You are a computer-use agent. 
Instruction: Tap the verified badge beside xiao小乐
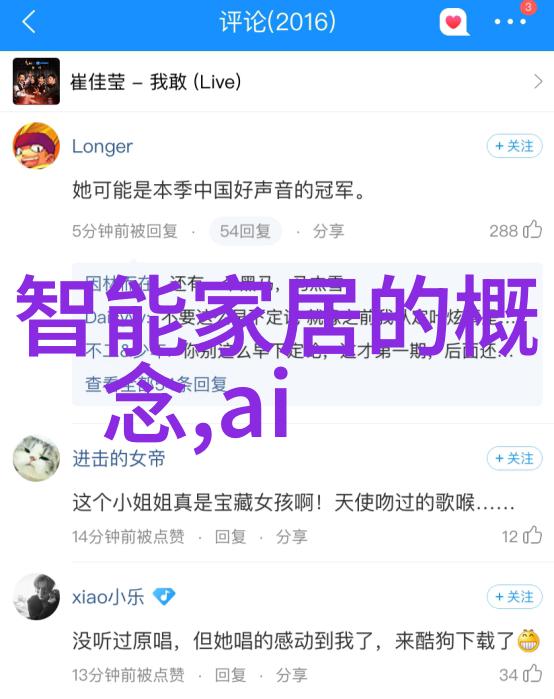click(164, 596)
